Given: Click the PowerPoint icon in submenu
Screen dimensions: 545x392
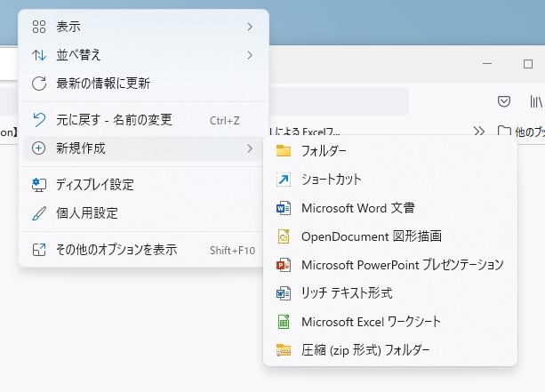Looking at the screenshot, I should tap(284, 265).
